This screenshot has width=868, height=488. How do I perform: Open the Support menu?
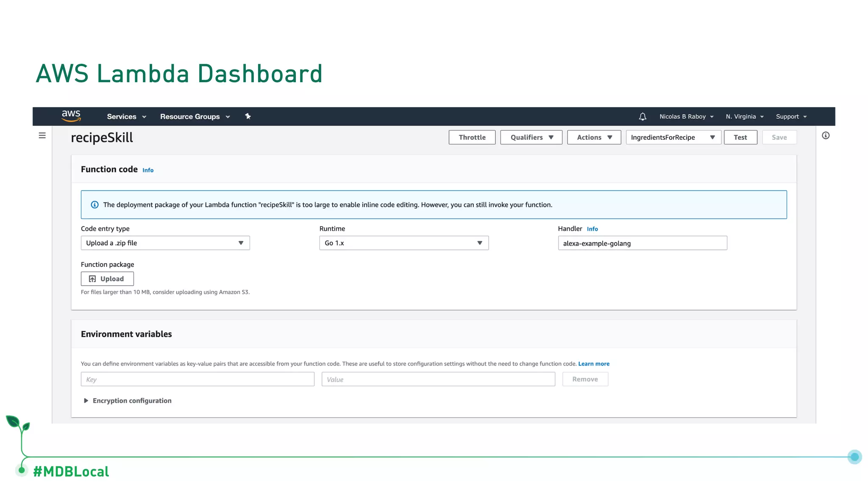[x=791, y=116]
